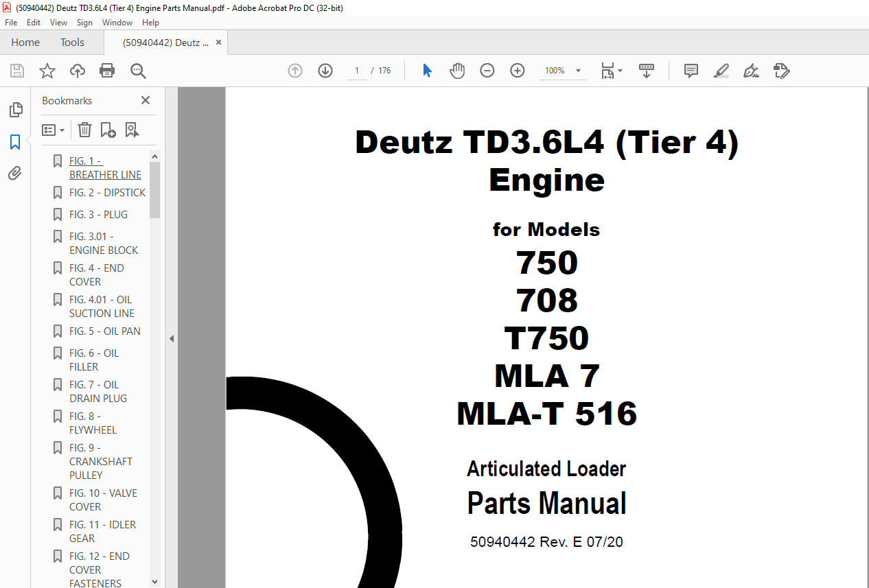The height and width of the screenshot is (588, 869).
Task: Print the document using printer icon
Action: pos(107,71)
